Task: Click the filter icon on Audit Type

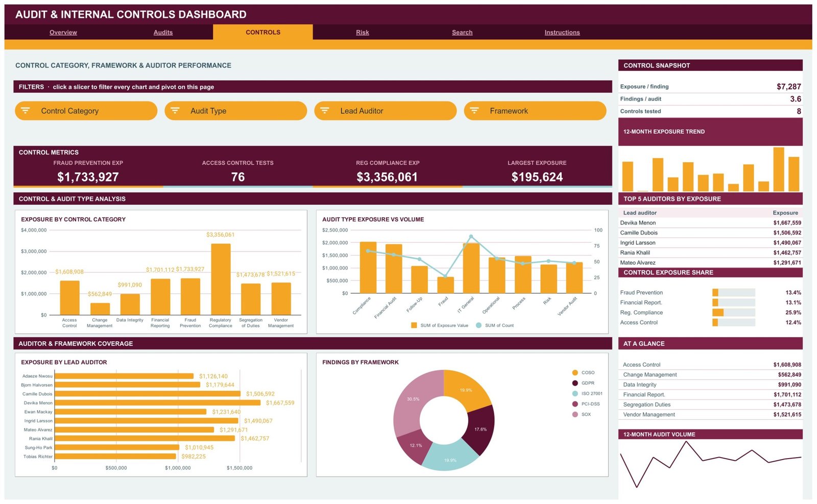Action: click(175, 110)
